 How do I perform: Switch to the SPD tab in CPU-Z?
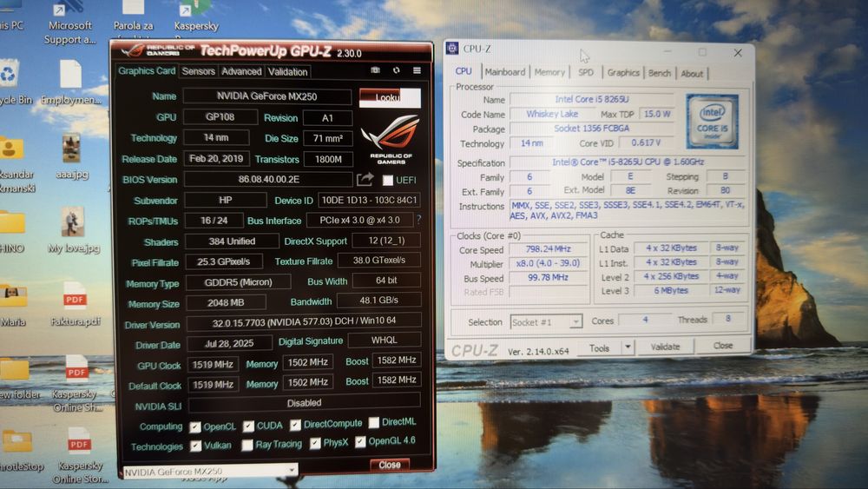(x=585, y=73)
